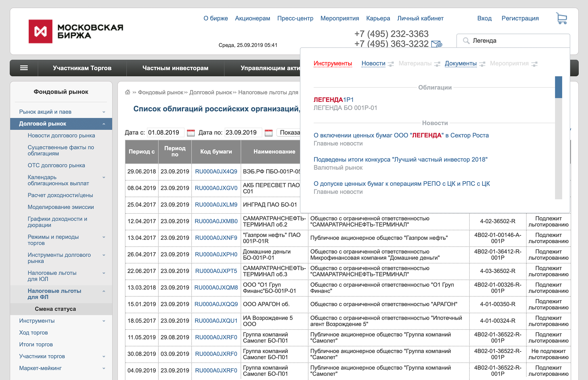This screenshot has height=380, width=588.
Task: Click filter icon next to Новости tab
Action: pos(391,64)
